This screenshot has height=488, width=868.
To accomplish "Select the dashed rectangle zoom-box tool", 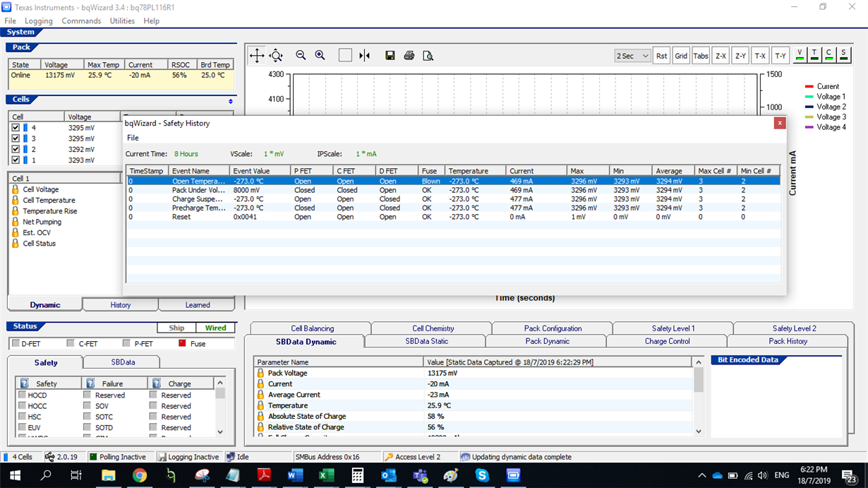I will [345, 56].
